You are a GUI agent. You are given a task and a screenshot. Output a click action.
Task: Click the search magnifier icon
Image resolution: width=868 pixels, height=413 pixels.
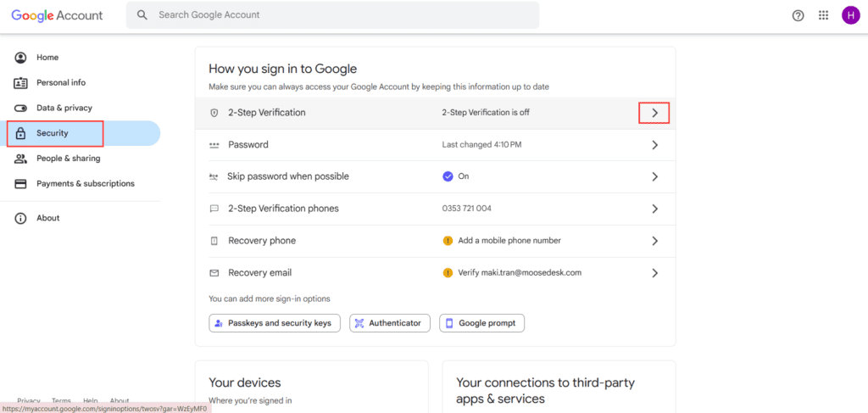[142, 15]
